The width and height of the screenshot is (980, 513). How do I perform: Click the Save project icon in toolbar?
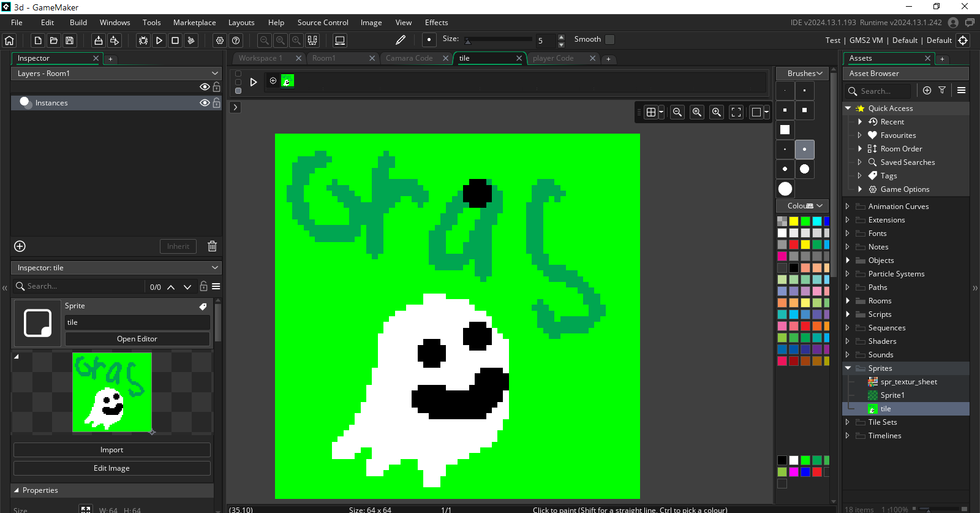70,40
